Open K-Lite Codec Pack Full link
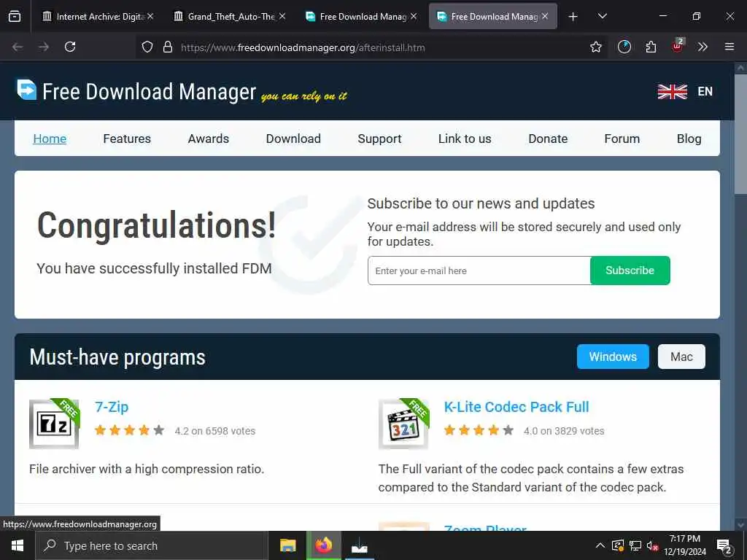Viewport: 747px width, 560px height. pyautogui.click(x=516, y=407)
